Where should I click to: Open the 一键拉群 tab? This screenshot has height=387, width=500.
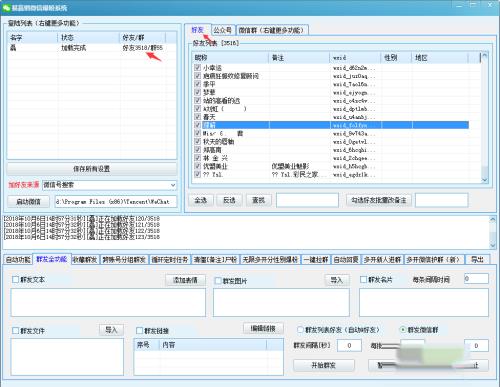click(316, 260)
